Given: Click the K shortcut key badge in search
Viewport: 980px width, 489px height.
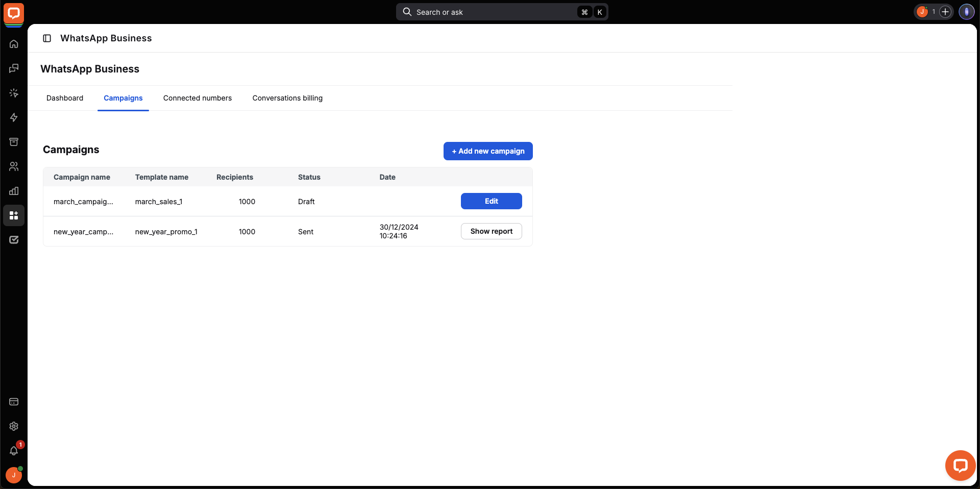Looking at the screenshot, I should coord(600,12).
